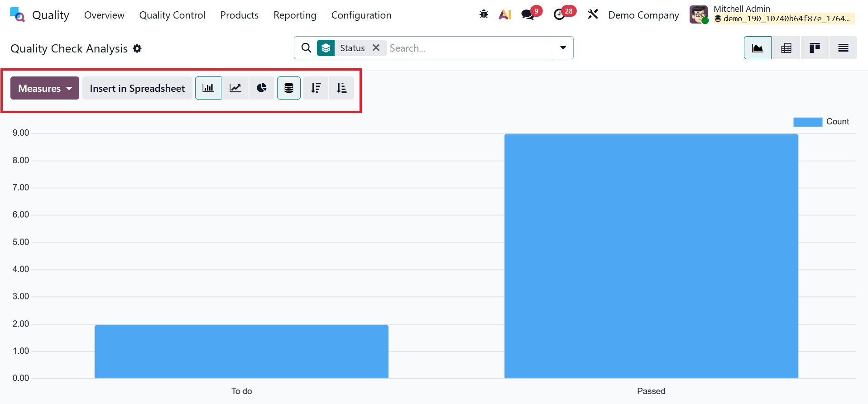Click the 9.00 axis value
This screenshot has height=404, width=868.
pyautogui.click(x=21, y=133)
